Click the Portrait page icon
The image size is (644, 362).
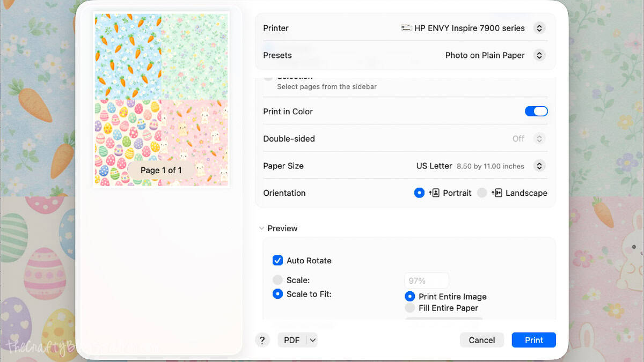[436, 193]
